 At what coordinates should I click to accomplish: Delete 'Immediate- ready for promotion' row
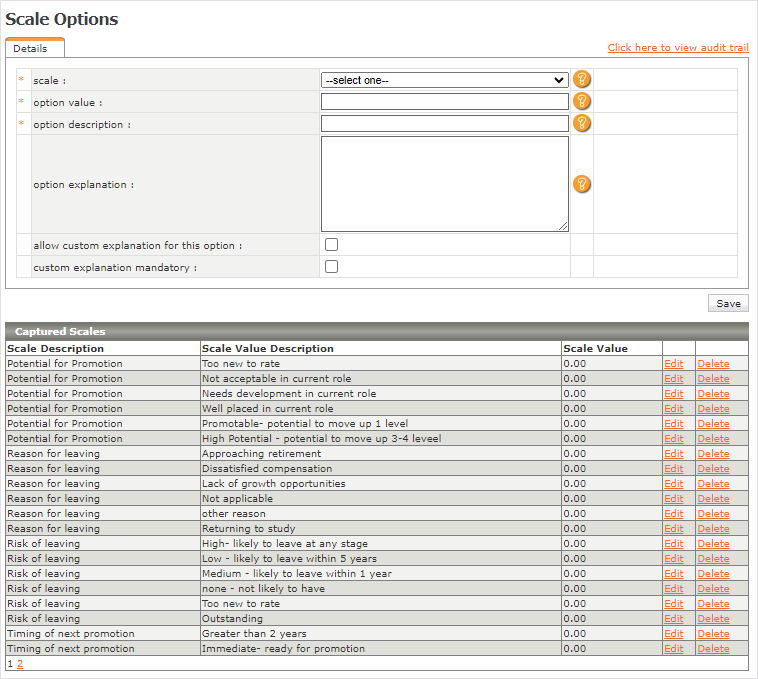713,649
